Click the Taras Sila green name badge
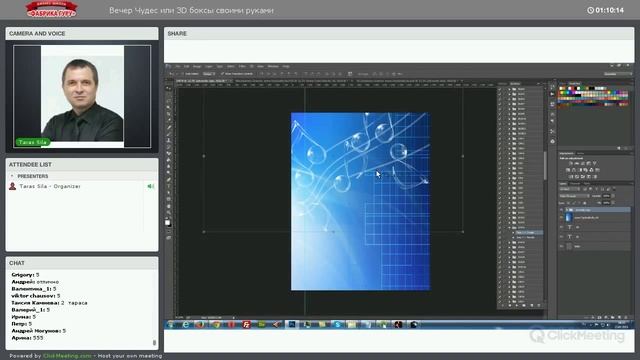This screenshot has height=360, width=640. pyautogui.click(x=33, y=142)
